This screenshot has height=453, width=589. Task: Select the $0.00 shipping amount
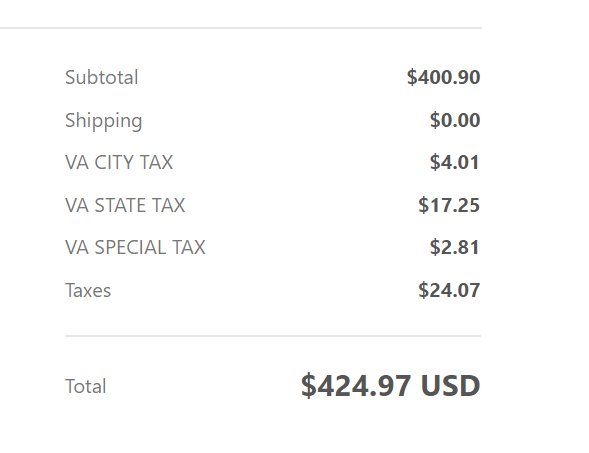point(455,120)
